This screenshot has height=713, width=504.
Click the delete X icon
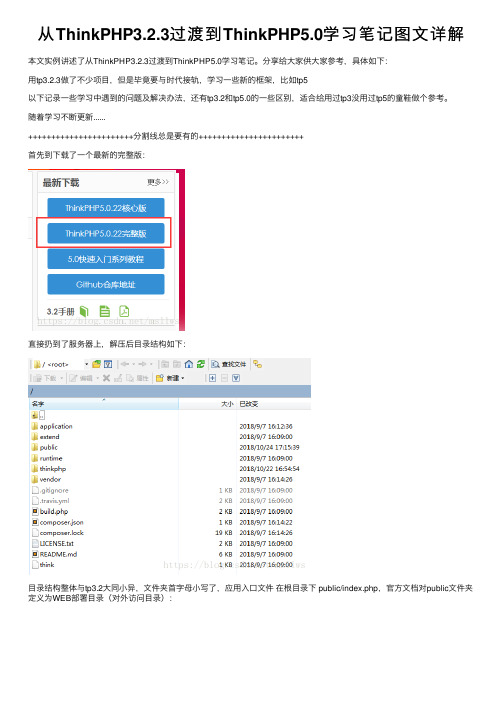pyautogui.click(x=106, y=378)
